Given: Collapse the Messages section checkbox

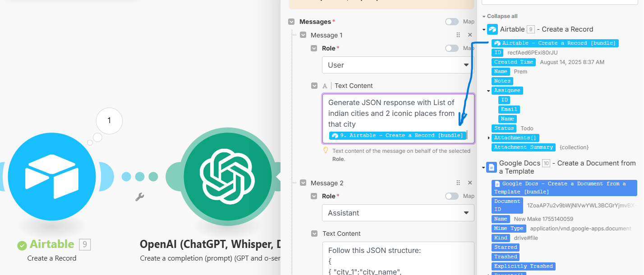Looking at the screenshot, I should [x=291, y=22].
